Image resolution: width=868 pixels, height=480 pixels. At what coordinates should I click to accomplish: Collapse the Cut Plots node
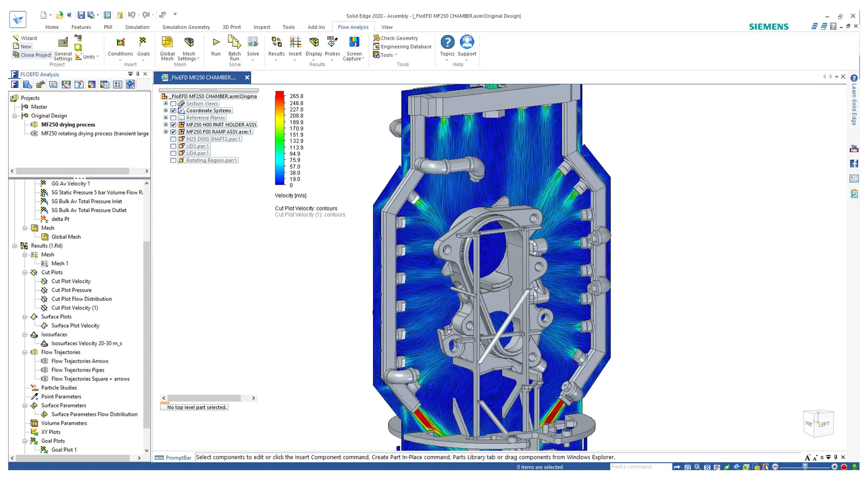point(25,272)
